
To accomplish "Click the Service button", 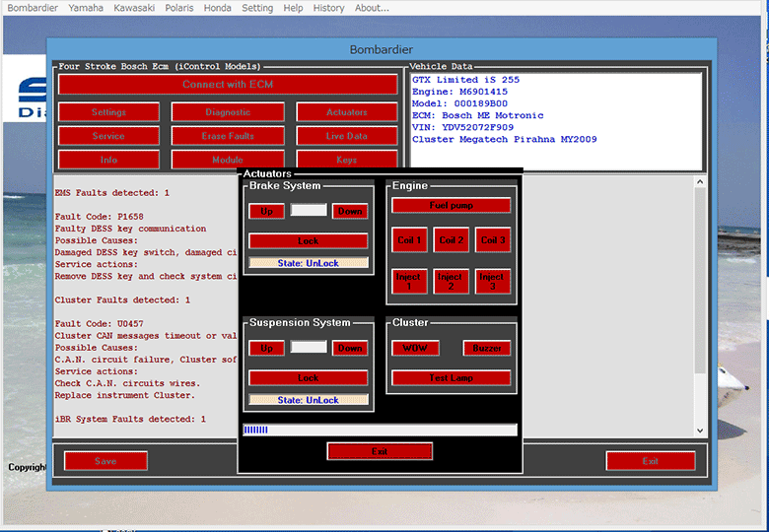I will (108, 136).
